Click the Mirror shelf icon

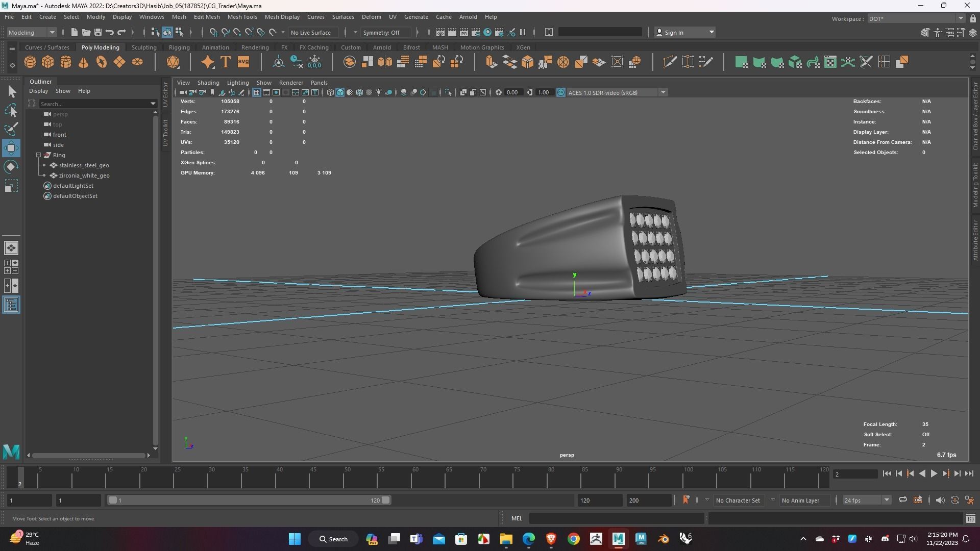click(x=385, y=62)
